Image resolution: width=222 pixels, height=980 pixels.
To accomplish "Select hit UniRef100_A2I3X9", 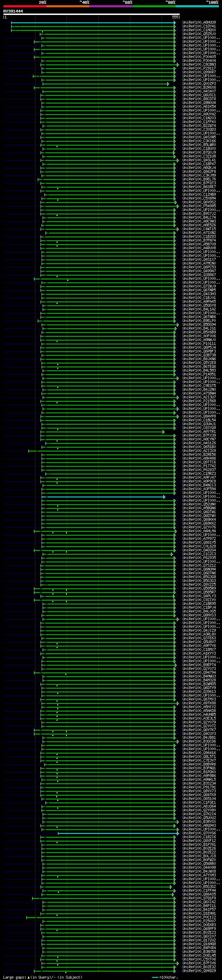I will 199,451.
